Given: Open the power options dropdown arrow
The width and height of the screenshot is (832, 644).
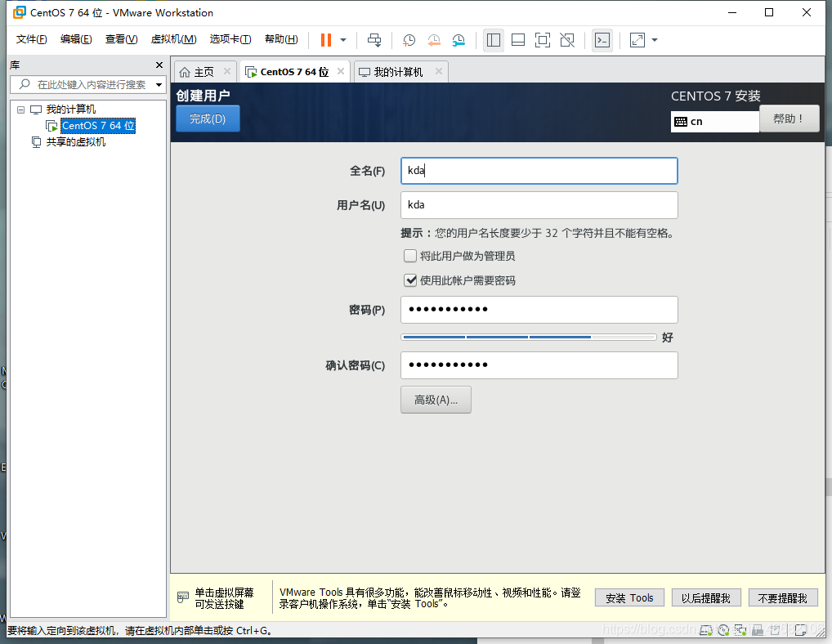Looking at the screenshot, I should click(x=343, y=40).
